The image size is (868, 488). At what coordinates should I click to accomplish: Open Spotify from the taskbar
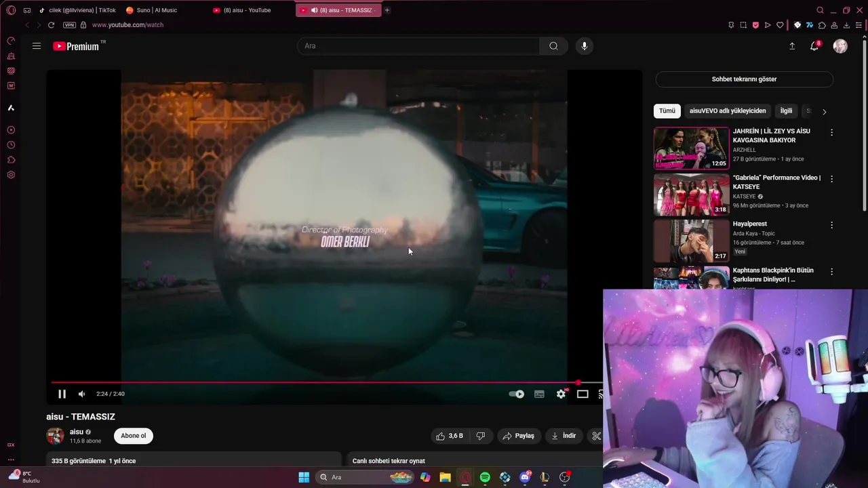(485, 477)
